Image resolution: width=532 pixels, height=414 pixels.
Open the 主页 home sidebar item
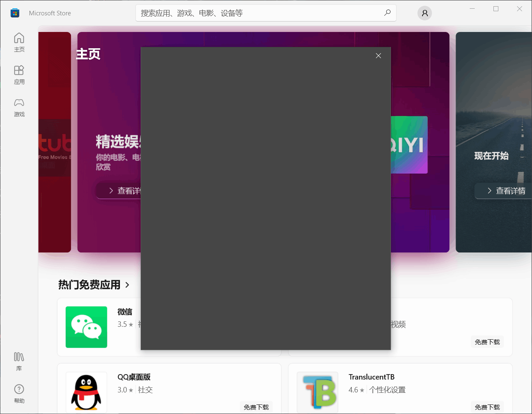point(19,42)
